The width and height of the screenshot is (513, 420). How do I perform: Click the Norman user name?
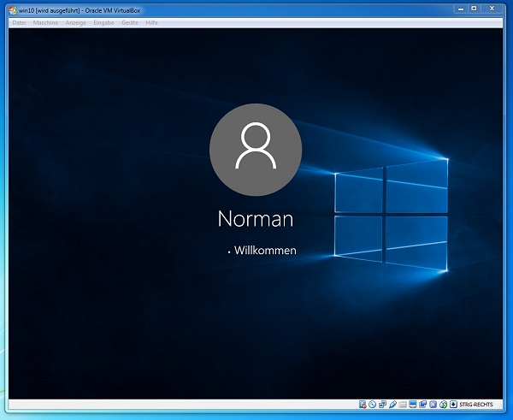tap(256, 219)
